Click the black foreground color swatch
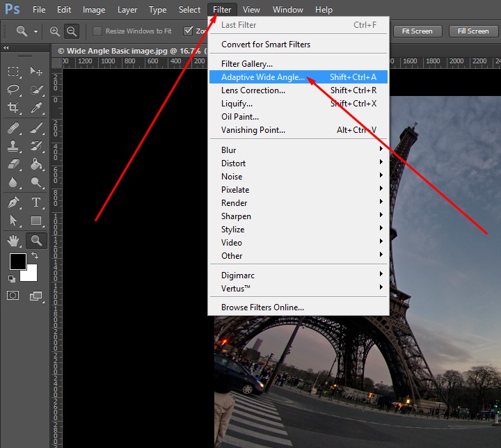501x448 pixels. click(18, 262)
